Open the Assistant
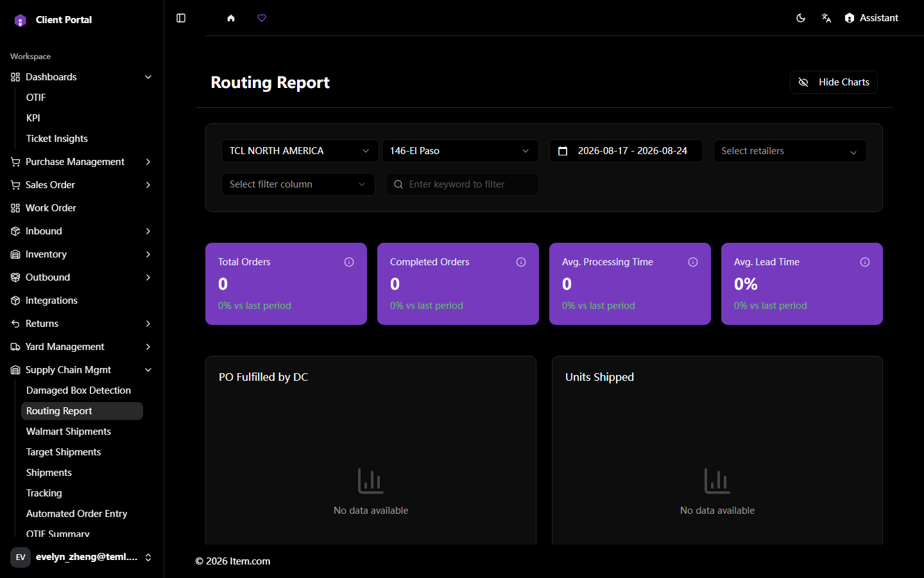 871,18
